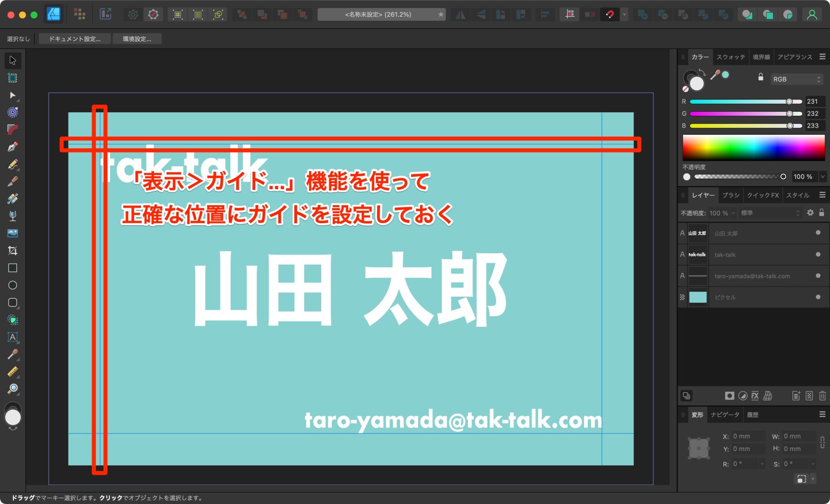The image size is (830, 504).
Task: Activate the Text tool
Action: pyautogui.click(x=13, y=337)
